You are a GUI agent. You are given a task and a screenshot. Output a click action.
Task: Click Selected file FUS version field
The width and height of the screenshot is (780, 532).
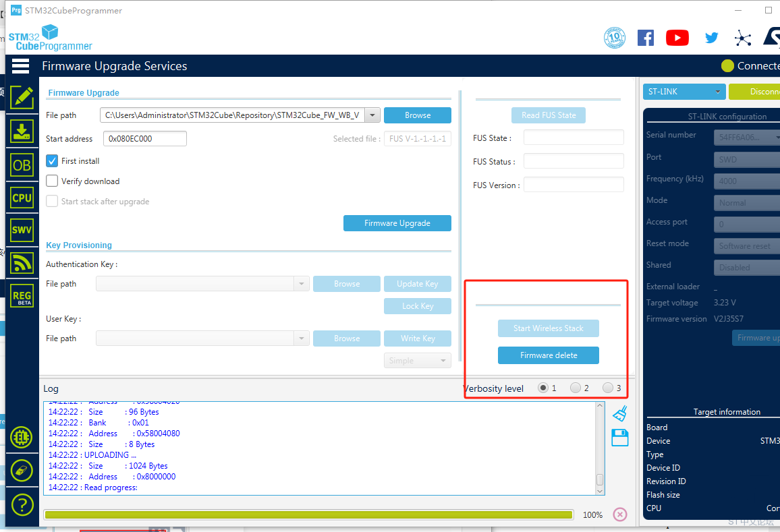click(418, 139)
